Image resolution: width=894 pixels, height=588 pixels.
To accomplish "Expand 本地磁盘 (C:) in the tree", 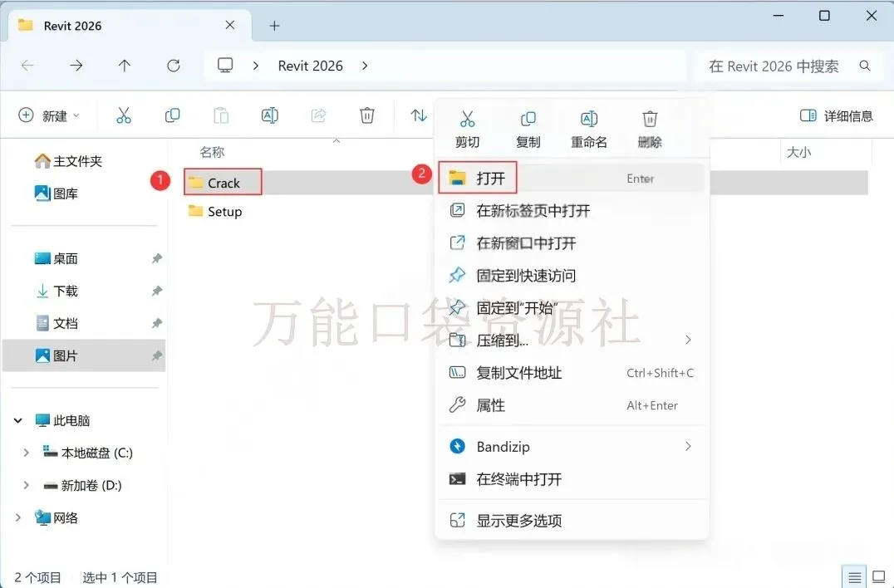I will pos(26,453).
